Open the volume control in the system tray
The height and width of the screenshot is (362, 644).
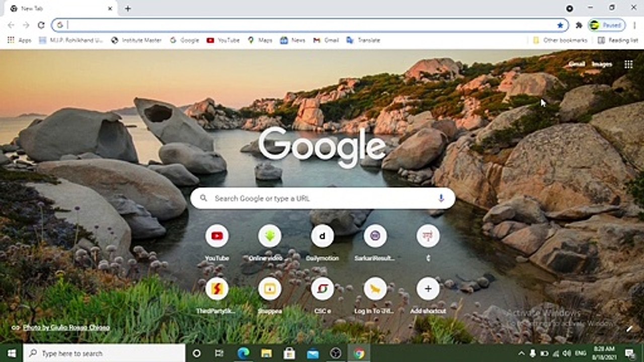[x=567, y=353]
